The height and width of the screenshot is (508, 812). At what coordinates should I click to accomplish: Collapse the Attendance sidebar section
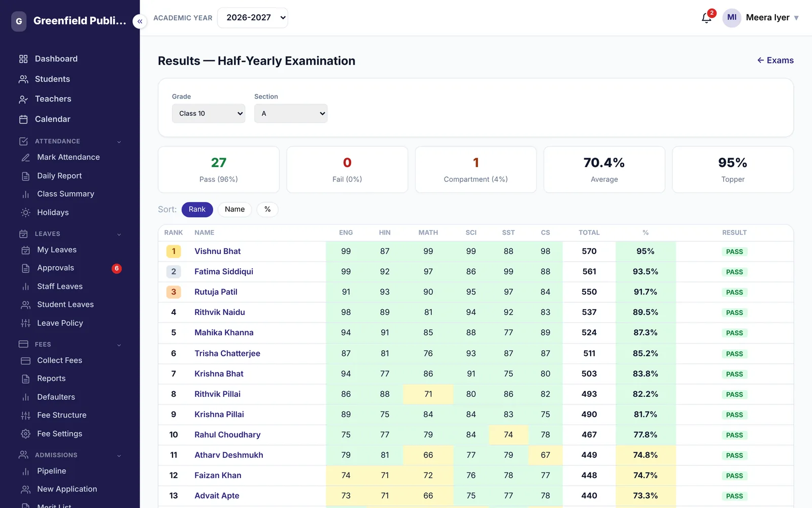[119, 142]
